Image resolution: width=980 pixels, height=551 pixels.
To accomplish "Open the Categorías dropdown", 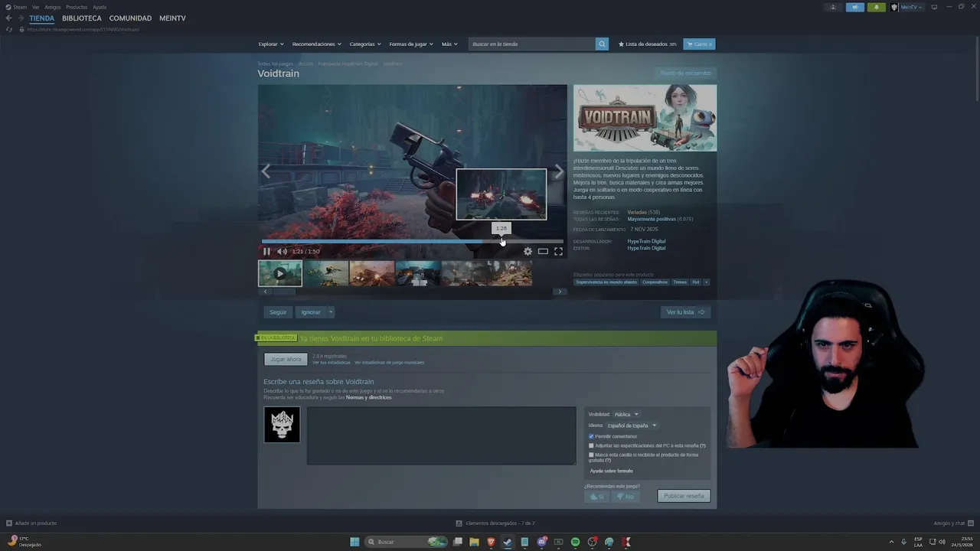I will pos(364,44).
